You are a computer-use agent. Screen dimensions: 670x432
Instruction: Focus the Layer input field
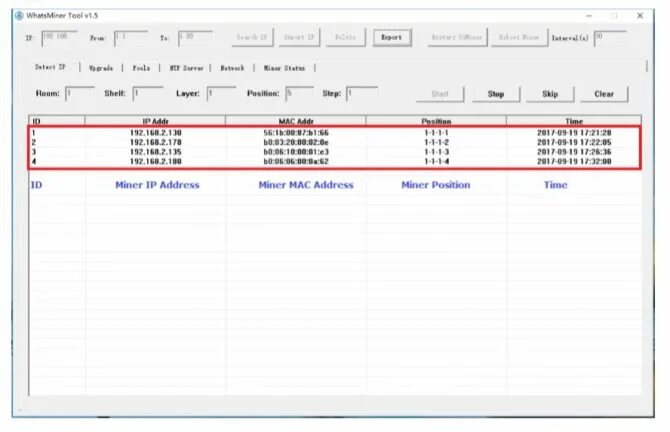coord(221,94)
